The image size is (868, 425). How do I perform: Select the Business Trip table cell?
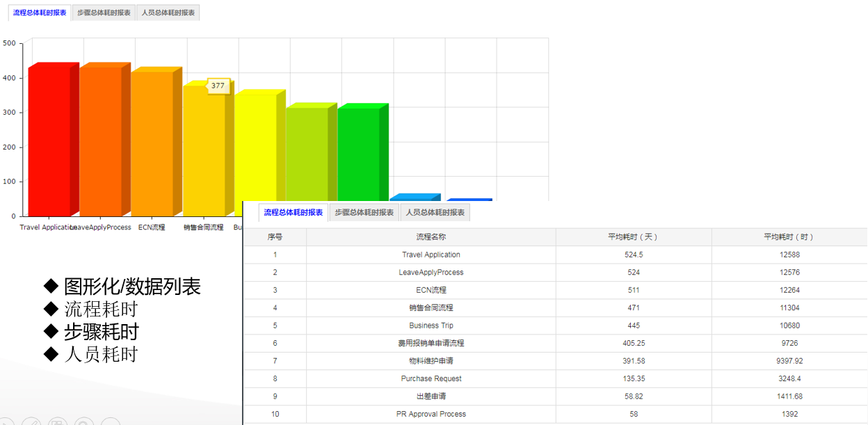431,326
